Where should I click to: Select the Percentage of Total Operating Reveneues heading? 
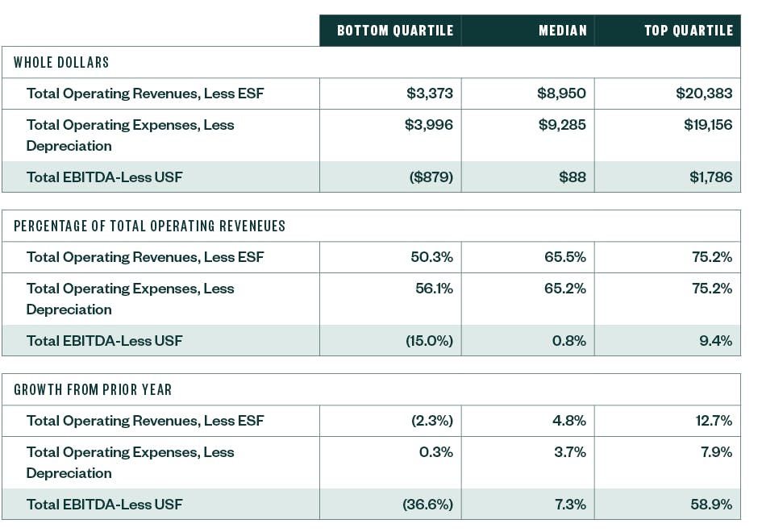pyautogui.click(x=149, y=226)
